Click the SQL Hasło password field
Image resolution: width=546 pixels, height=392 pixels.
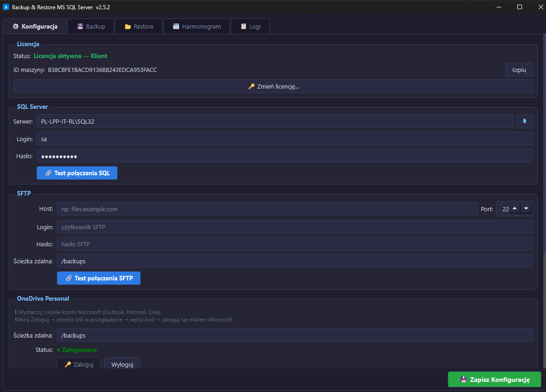[284, 156]
